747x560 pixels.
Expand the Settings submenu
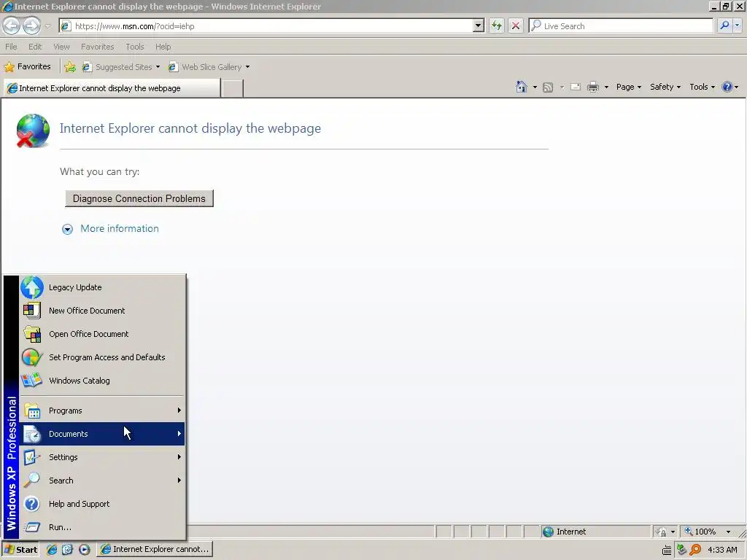tap(102, 457)
